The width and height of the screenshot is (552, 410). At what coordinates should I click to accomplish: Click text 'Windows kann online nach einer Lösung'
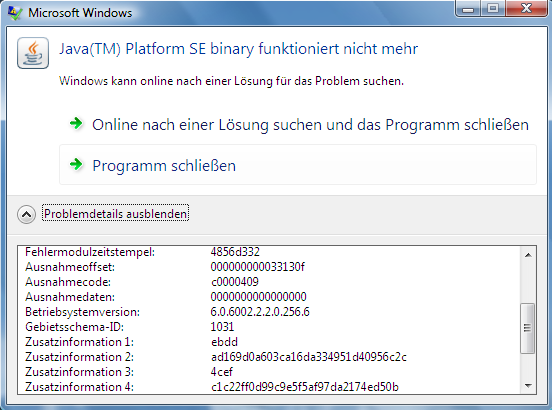(165, 81)
